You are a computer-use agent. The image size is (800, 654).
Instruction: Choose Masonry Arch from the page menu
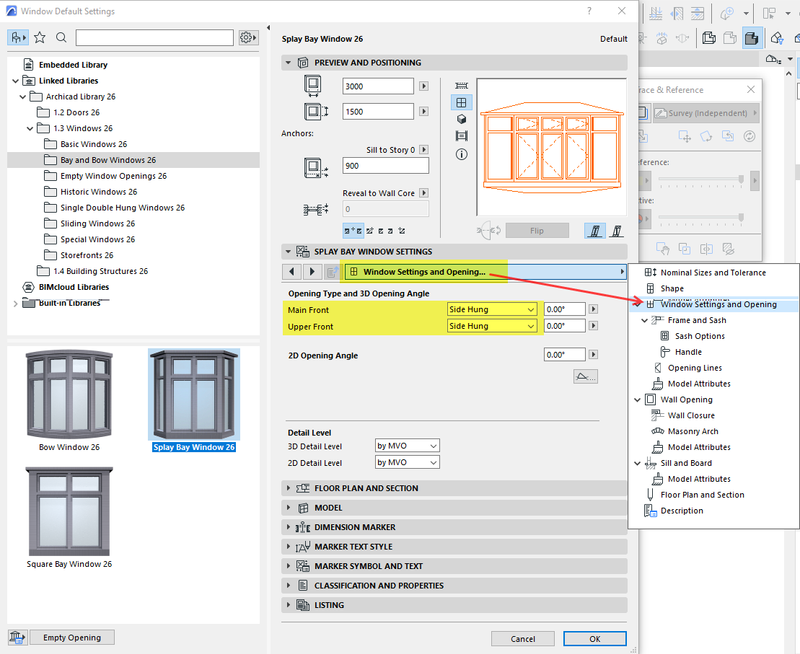point(692,431)
